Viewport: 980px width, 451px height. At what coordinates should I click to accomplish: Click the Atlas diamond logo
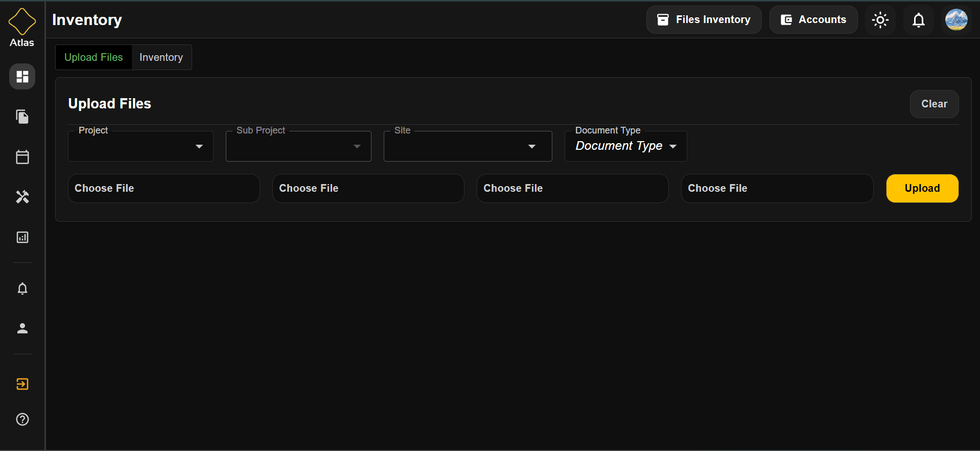click(22, 22)
